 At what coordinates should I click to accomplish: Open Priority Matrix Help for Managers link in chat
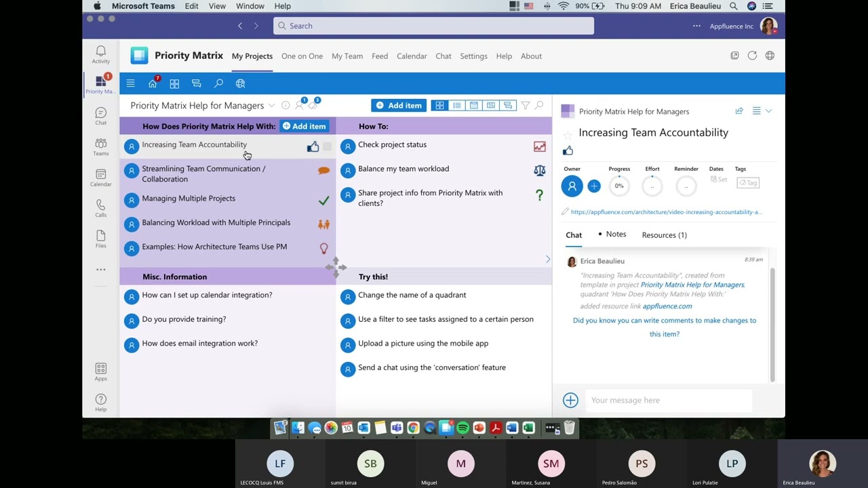692,285
